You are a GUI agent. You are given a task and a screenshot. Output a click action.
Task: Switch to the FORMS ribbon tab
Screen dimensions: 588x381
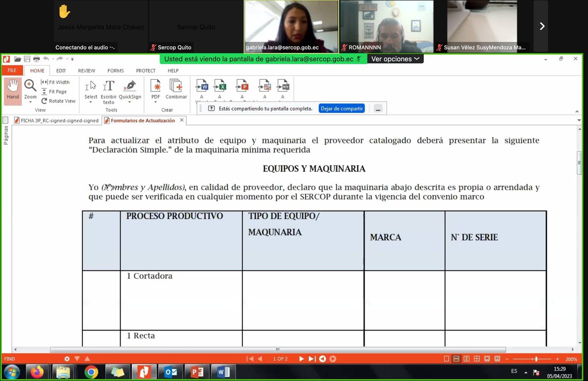point(116,71)
